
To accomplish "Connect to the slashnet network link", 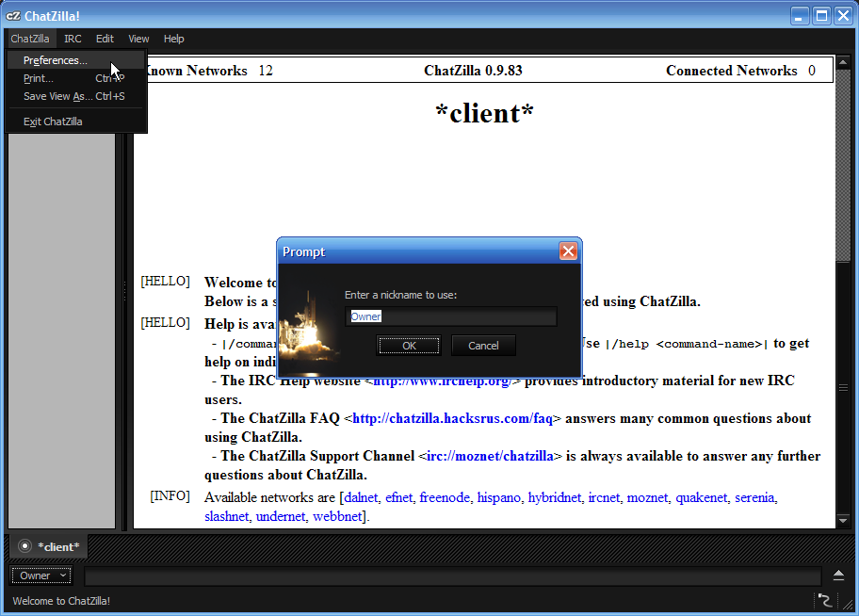I will pyautogui.click(x=226, y=516).
